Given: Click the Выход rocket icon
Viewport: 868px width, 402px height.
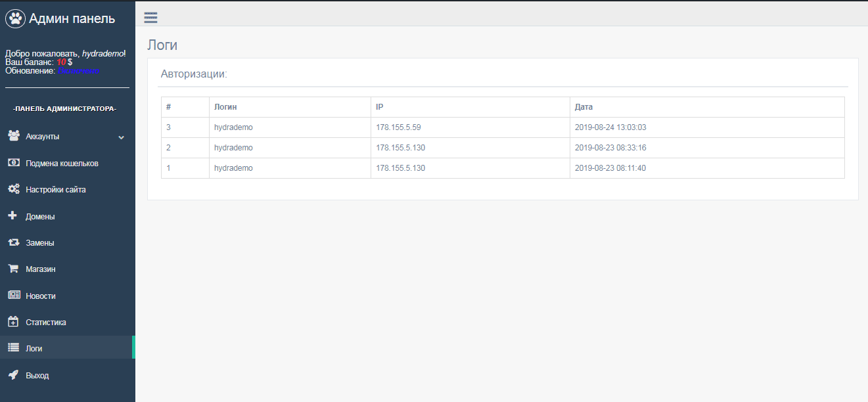Looking at the screenshot, I should click(13, 375).
